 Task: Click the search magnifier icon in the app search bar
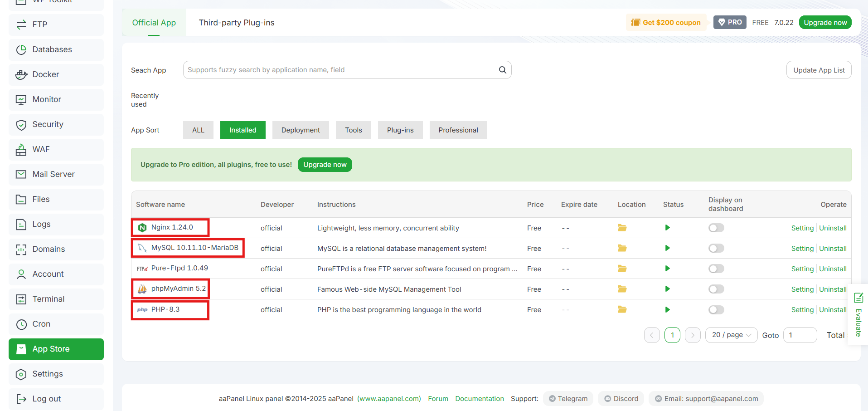coord(502,70)
